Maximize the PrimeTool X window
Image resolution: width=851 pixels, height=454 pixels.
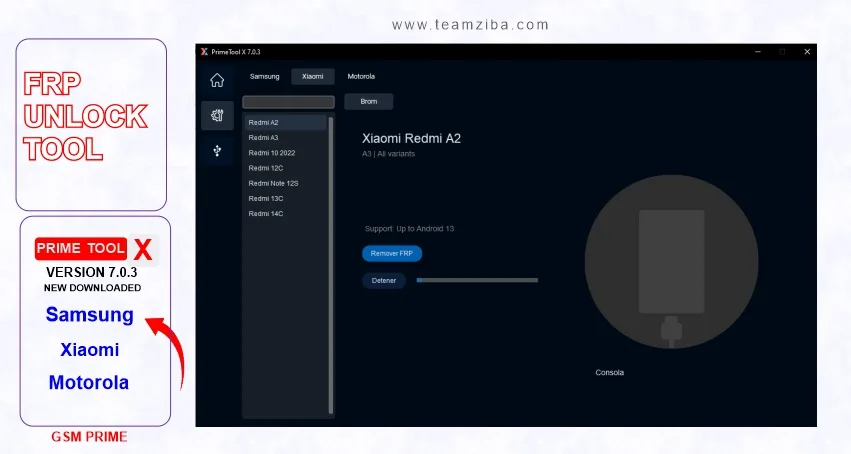point(782,52)
